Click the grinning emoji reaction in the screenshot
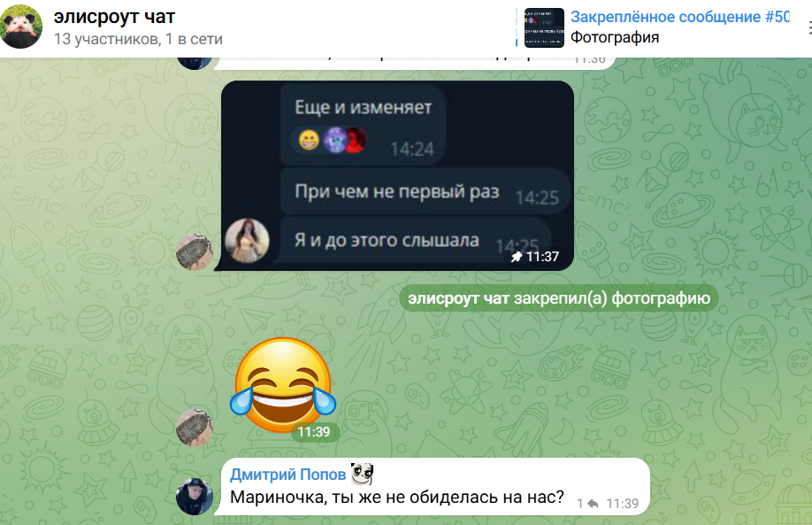The width and height of the screenshot is (812, 525). click(x=309, y=140)
